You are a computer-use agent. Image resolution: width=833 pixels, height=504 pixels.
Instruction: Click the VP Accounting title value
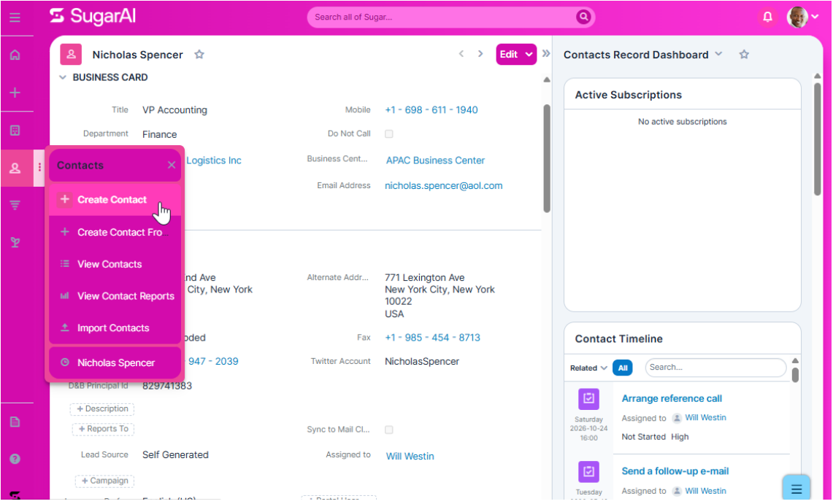(174, 110)
